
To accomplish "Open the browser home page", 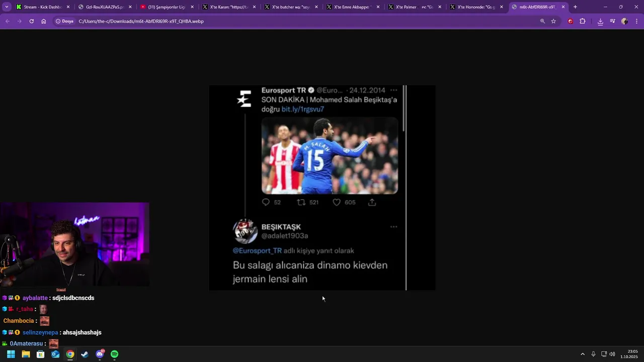I will coord(44,21).
